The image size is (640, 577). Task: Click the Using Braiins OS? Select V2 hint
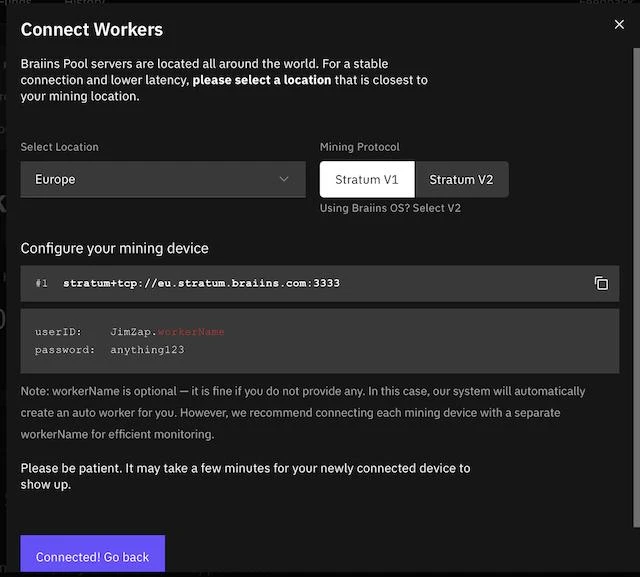(390, 208)
